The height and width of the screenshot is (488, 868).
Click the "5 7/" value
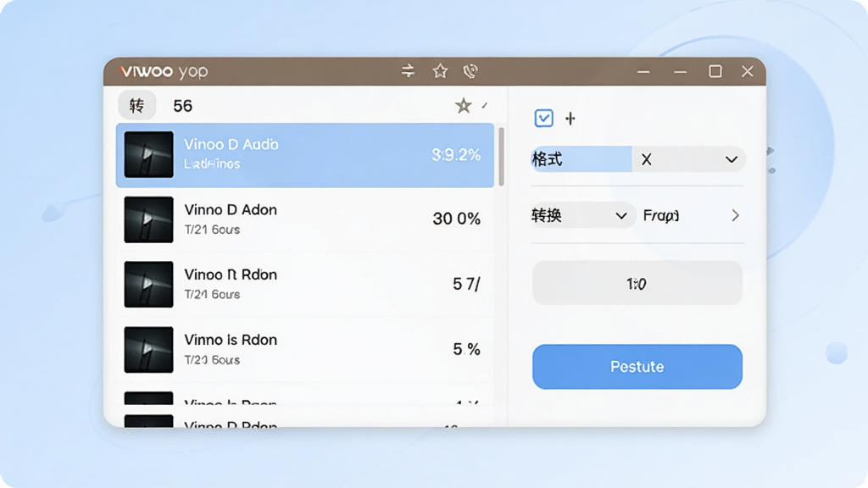click(466, 285)
